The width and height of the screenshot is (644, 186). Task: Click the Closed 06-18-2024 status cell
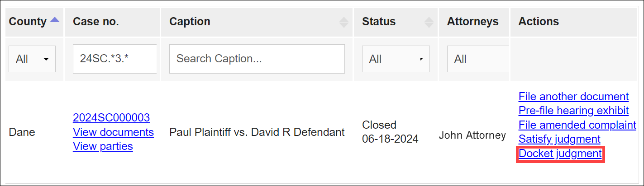point(390,132)
